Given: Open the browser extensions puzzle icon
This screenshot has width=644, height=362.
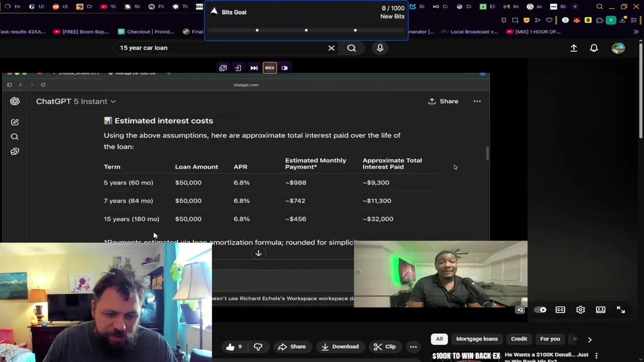Looking at the screenshot, I should (599, 20).
